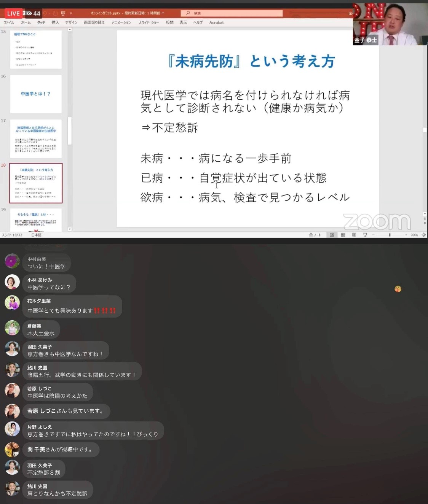Screen dimensions: 428x504
Task: Switch to Reading View icon
Action: click(354, 235)
